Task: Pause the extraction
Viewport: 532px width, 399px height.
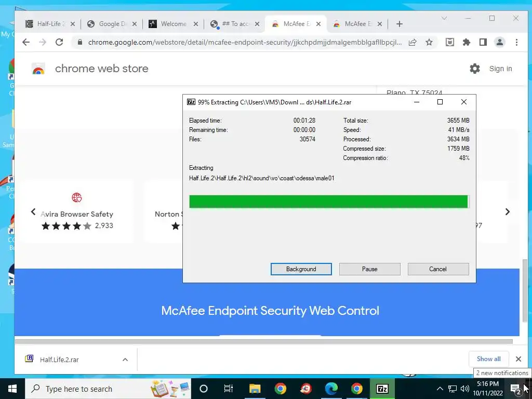Action: [370, 269]
